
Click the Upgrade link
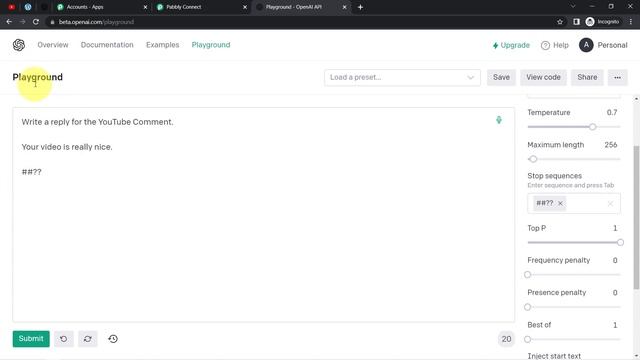tap(511, 45)
